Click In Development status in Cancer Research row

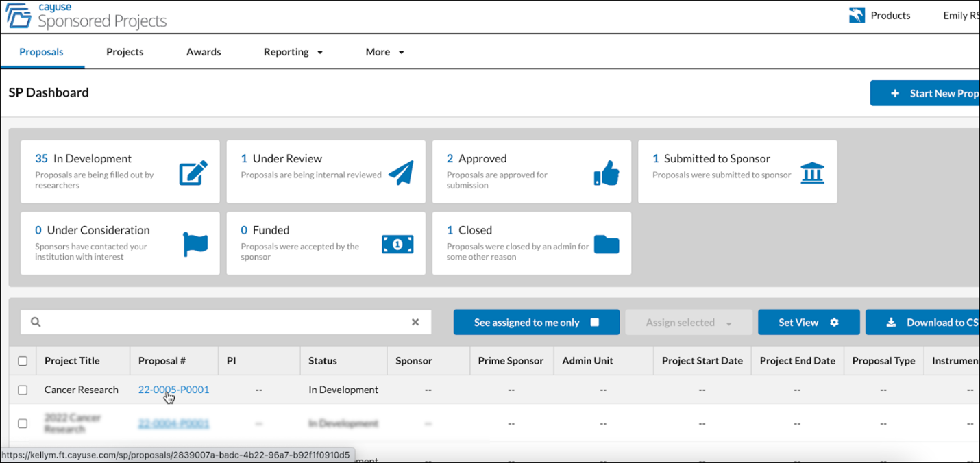343,390
